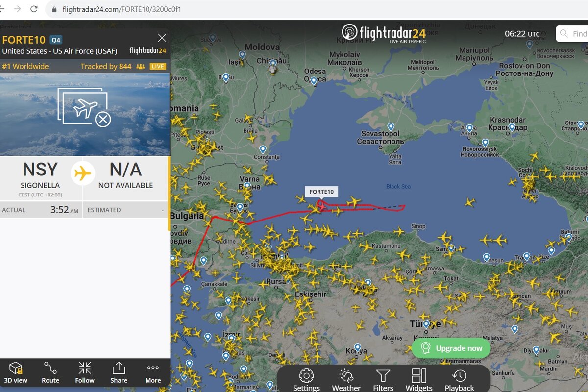Share this flight
Image resolution: width=588 pixels, height=392 pixels.
[x=119, y=372]
